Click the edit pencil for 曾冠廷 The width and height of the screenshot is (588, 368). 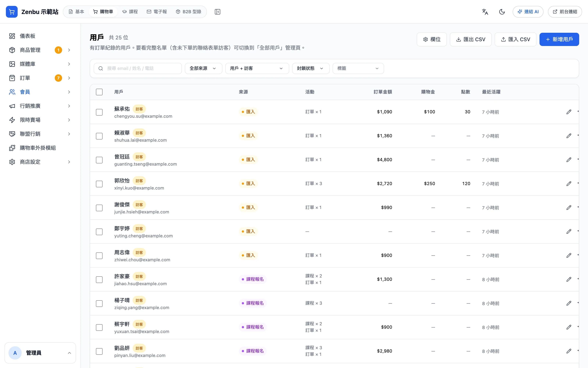[x=569, y=160]
